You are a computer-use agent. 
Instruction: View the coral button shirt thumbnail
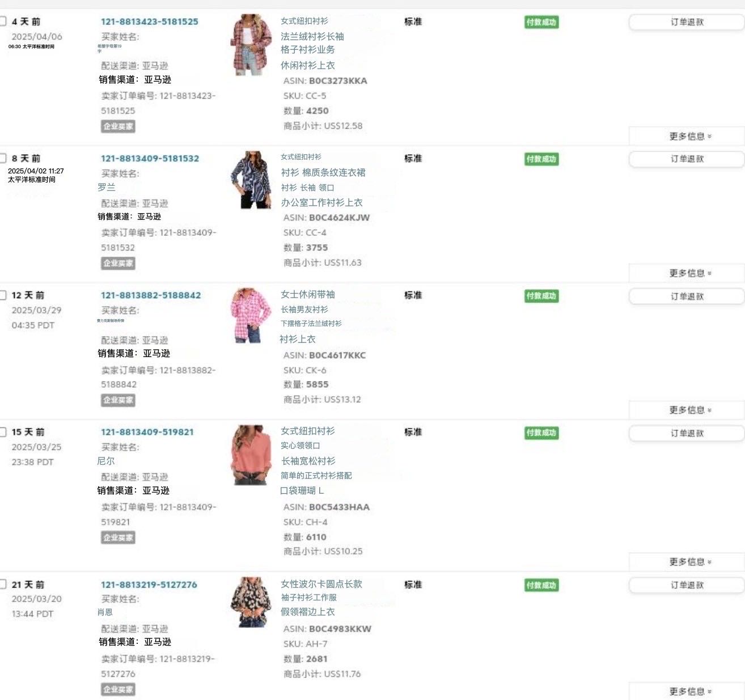(251, 455)
